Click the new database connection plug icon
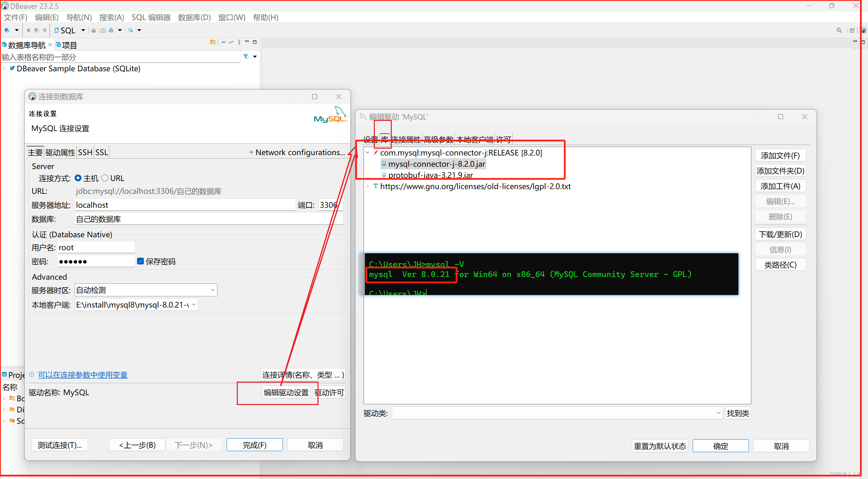Viewport: 868px width, 479px height. click(7, 30)
